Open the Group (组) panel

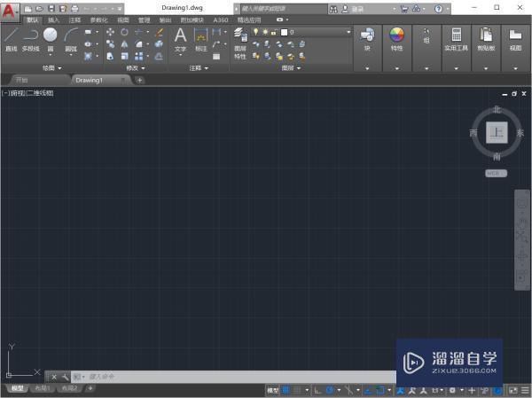click(x=426, y=36)
